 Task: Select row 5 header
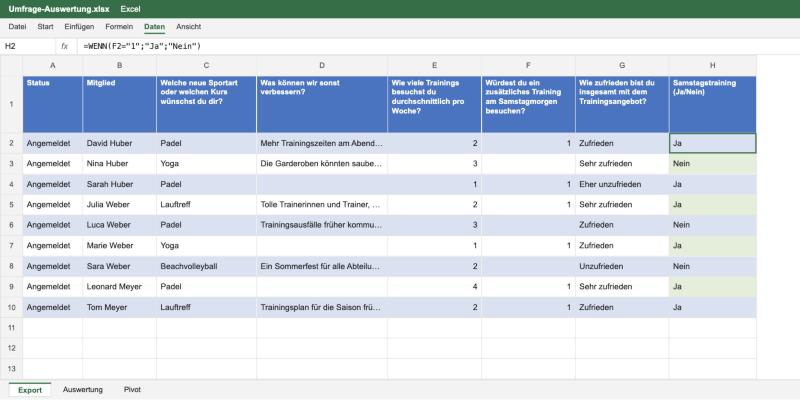pos(11,205)
